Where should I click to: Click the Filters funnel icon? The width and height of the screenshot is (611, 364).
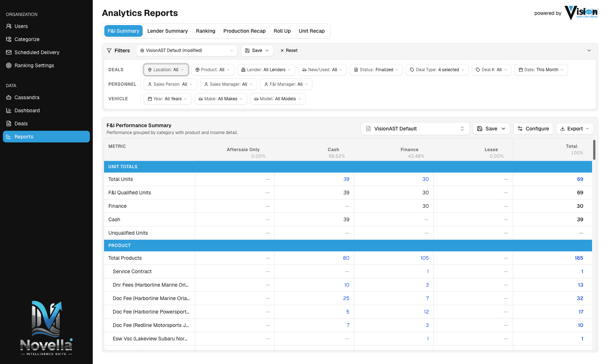(x=109, y=50)
